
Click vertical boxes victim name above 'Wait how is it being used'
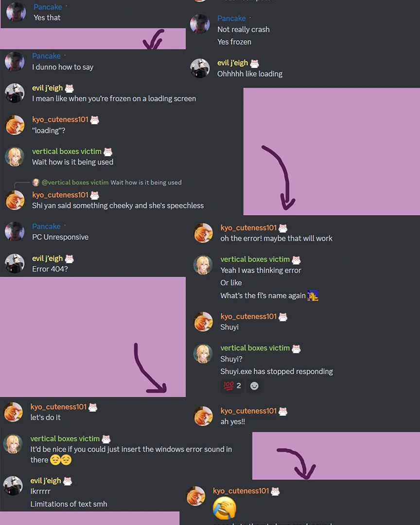point(67,151)
